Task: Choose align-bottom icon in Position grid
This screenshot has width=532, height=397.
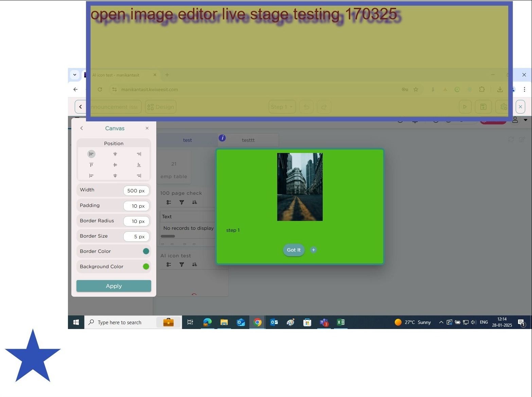Action: coord(139,165)
